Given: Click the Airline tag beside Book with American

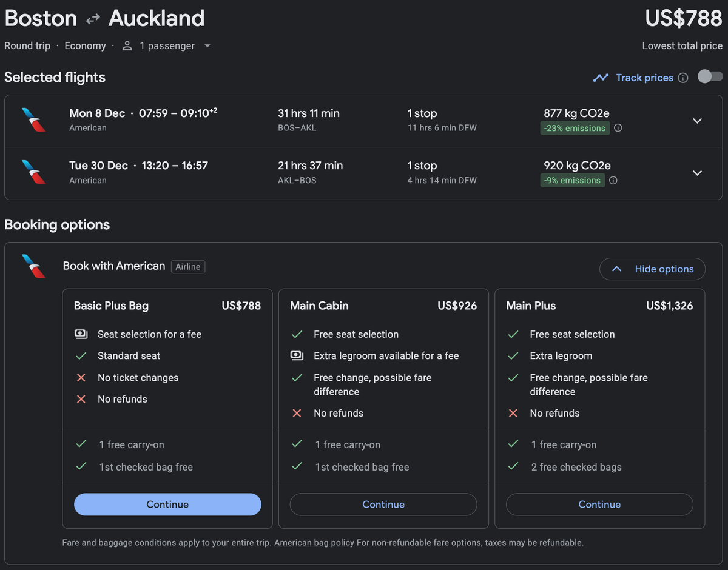Looking at the screenshot, I should click(188, 266).
